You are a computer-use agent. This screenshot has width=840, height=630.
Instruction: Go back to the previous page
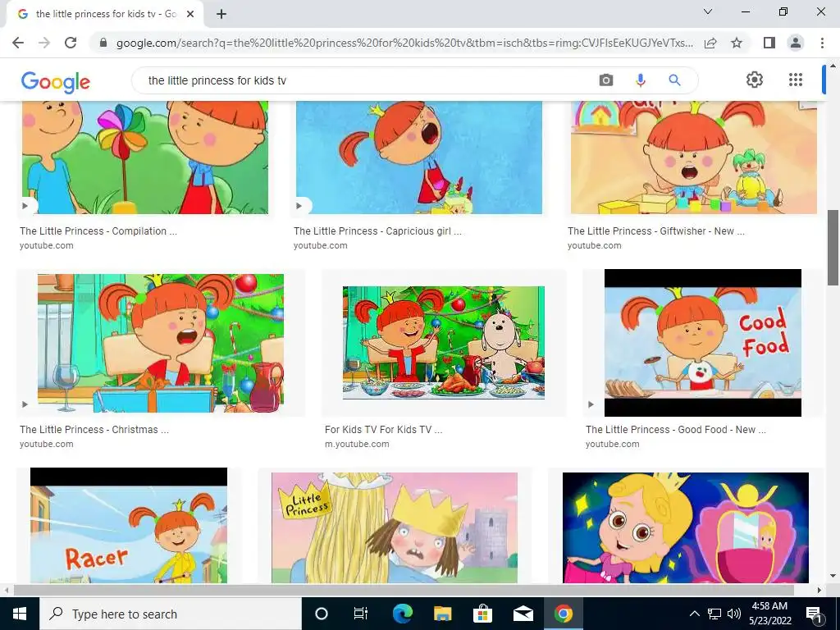pyautogui.click(x=18, y=43)
